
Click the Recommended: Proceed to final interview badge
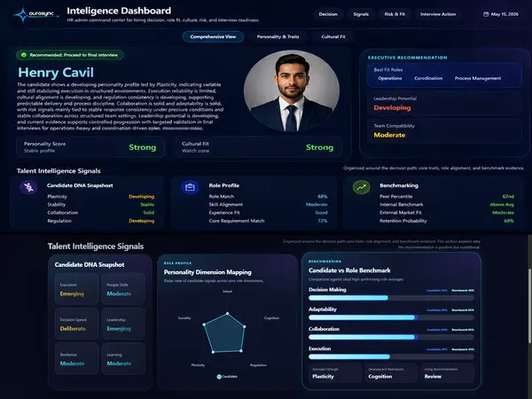[x=70, y=55]
